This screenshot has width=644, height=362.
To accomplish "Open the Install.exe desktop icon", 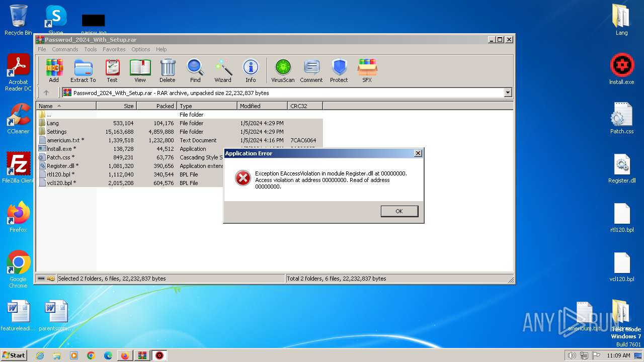I will 622,69.
